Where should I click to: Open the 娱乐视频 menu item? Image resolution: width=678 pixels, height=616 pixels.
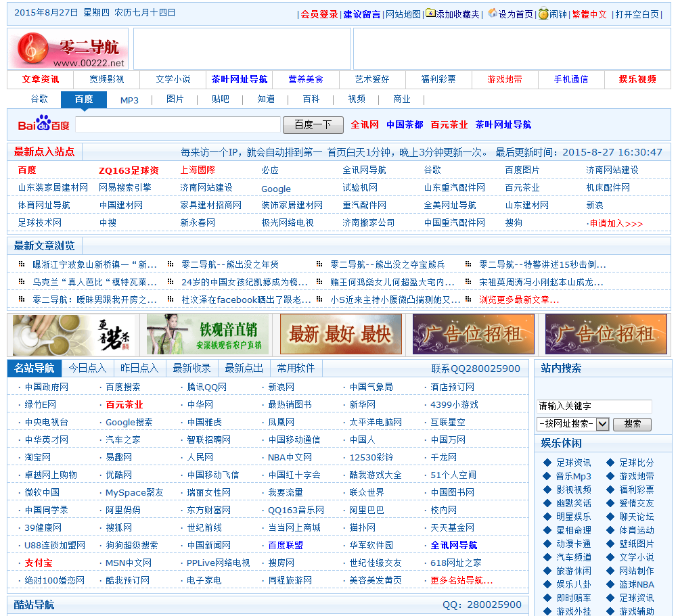(637, 80)
